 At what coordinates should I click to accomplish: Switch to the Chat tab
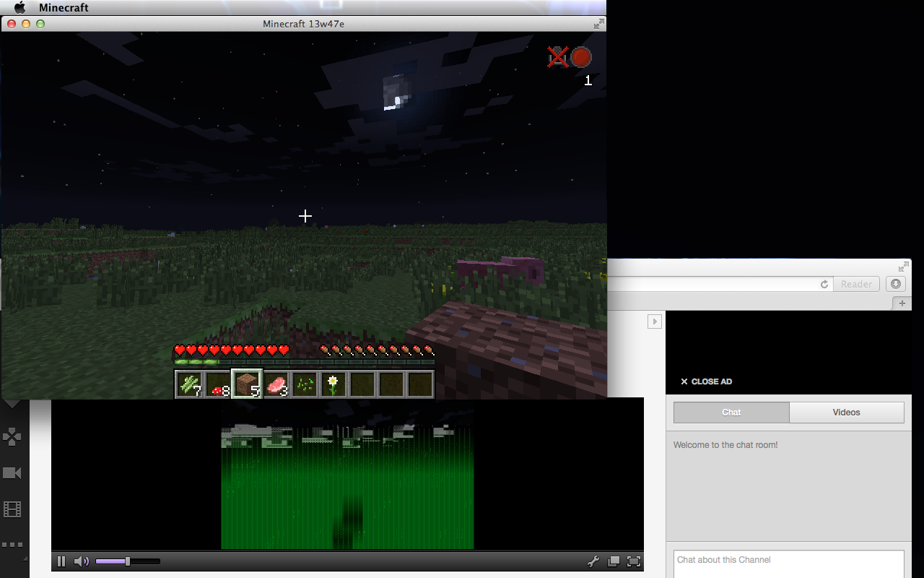731,413
